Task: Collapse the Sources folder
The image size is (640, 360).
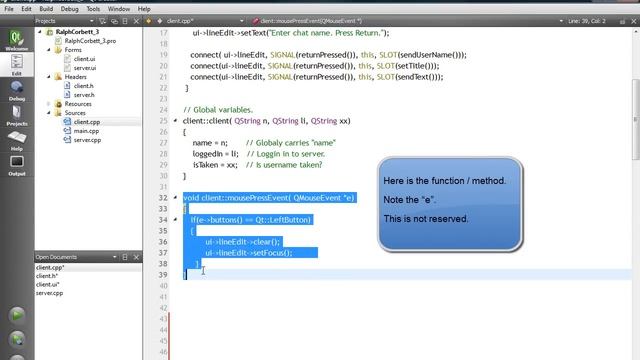Action: pos(49,113)
